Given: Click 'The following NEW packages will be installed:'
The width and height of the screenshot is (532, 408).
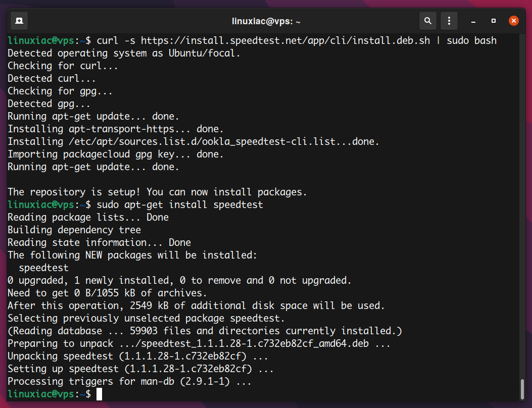Looking at the screenshot, I should 132,255.
